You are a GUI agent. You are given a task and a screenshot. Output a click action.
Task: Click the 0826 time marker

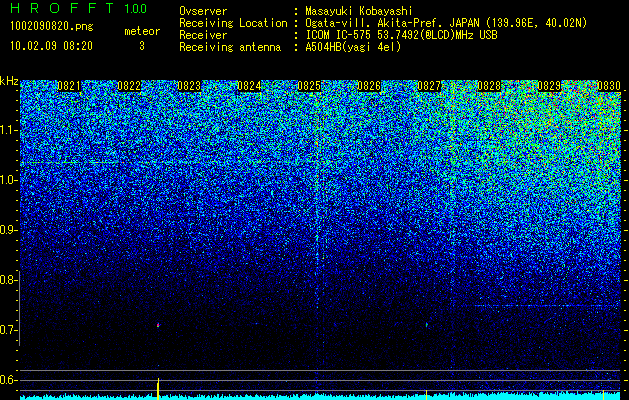pos(369,86)
